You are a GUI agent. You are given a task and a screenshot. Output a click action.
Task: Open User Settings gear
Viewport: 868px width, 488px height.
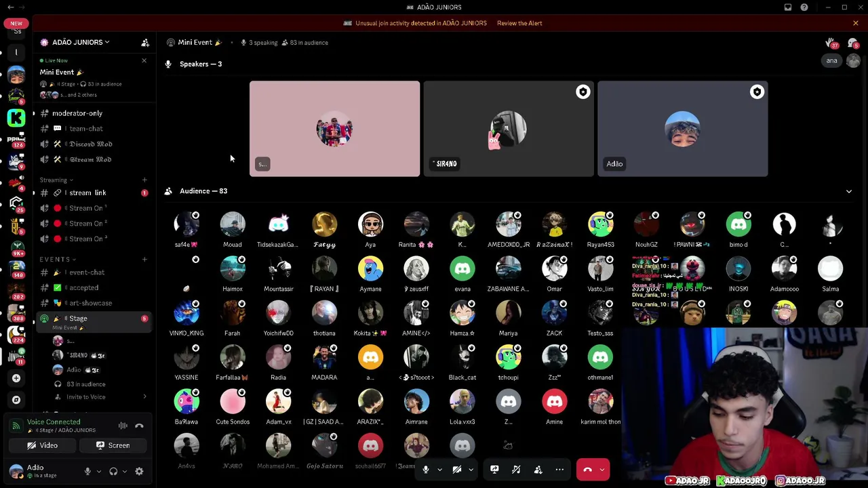139,472
